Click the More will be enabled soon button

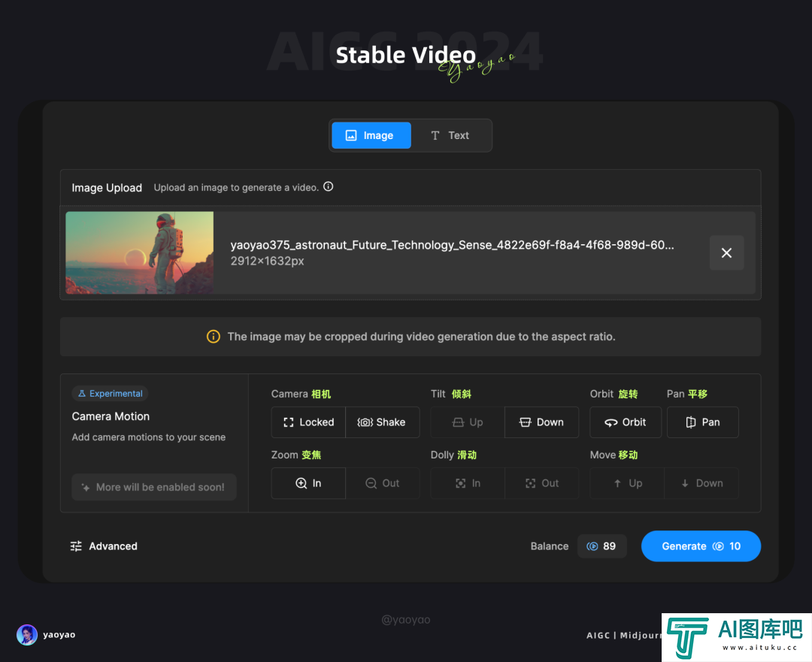(x=154, y=487)
